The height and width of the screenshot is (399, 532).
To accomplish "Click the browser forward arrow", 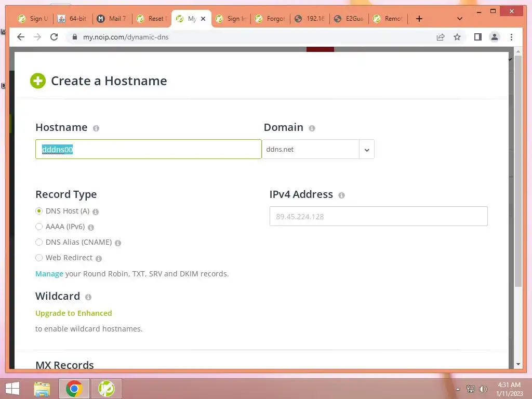I will [x=37, y=37].
